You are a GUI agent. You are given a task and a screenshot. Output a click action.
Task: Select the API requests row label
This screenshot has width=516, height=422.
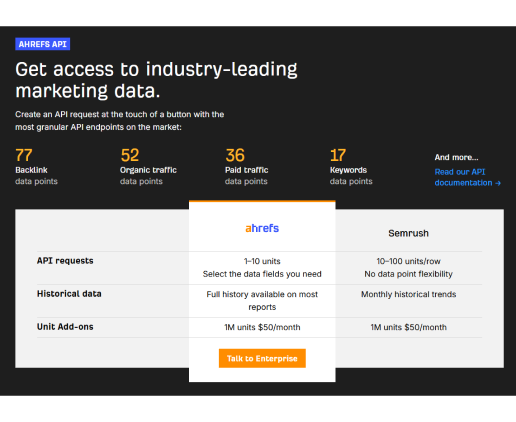[65, 261]
